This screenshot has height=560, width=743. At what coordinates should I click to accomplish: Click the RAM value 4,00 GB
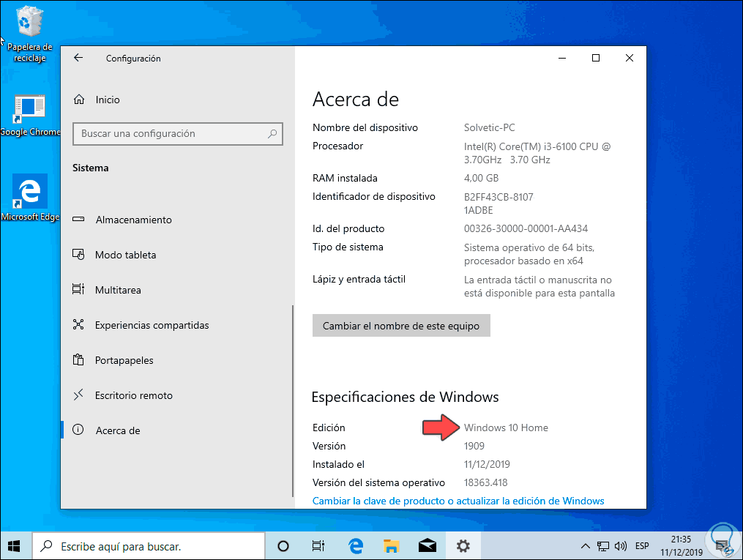click(482, 178)
